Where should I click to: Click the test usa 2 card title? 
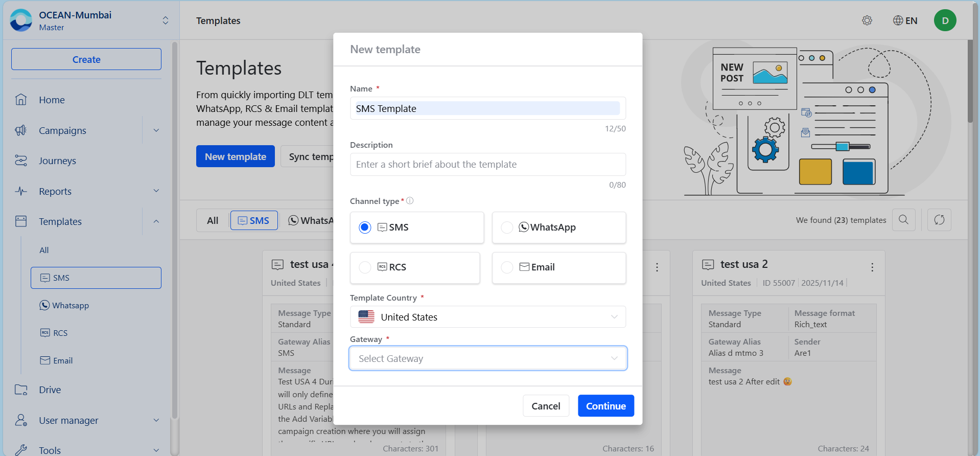tap(744, 264)
